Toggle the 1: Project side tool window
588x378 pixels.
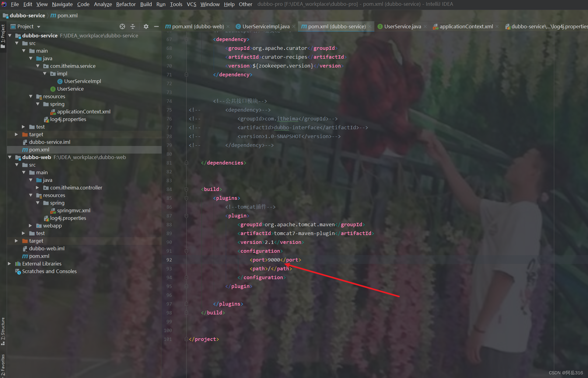[x=3, y=36]
